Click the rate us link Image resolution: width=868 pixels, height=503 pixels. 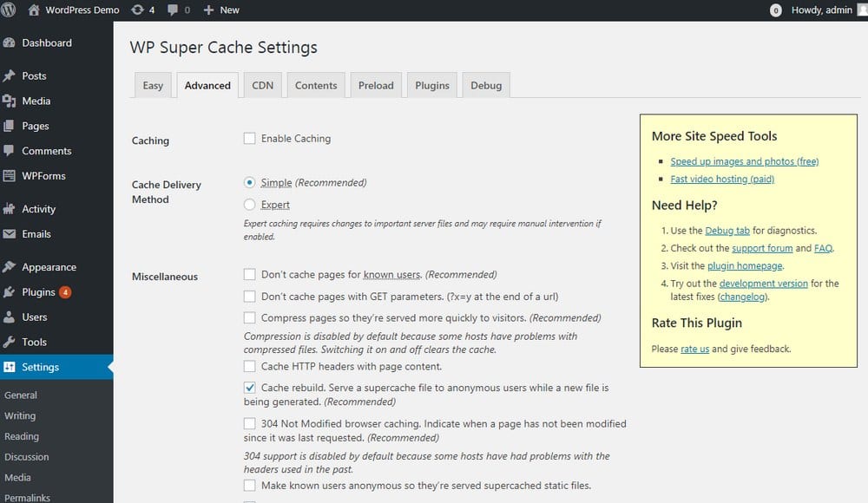pos(694,349)
